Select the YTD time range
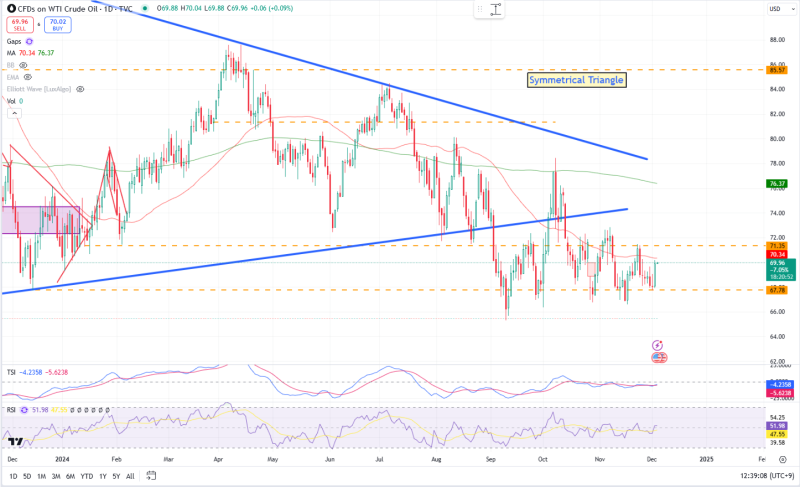 [88, 477]
